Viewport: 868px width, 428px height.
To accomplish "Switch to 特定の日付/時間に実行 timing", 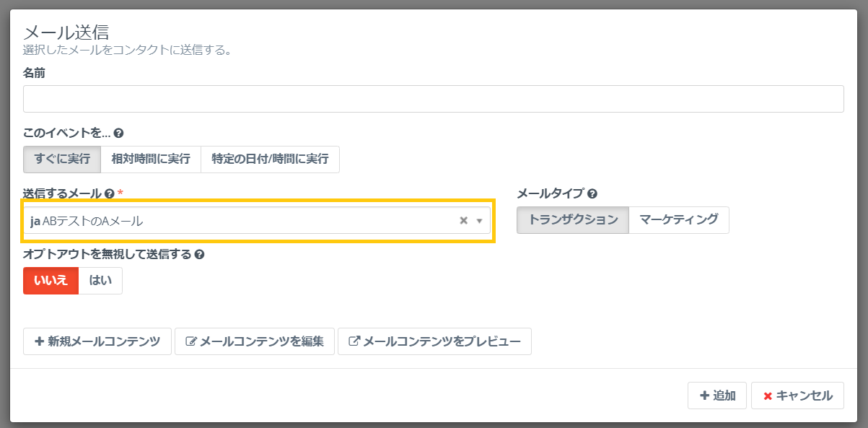I will pyautogui.click(x=270, y=160).
